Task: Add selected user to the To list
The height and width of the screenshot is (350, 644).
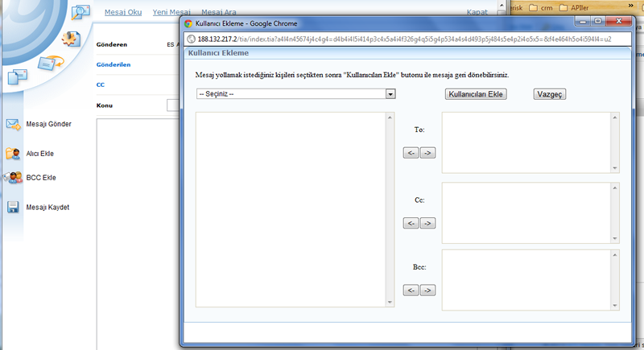Action: pyautogui.click(x=427, y=153)
